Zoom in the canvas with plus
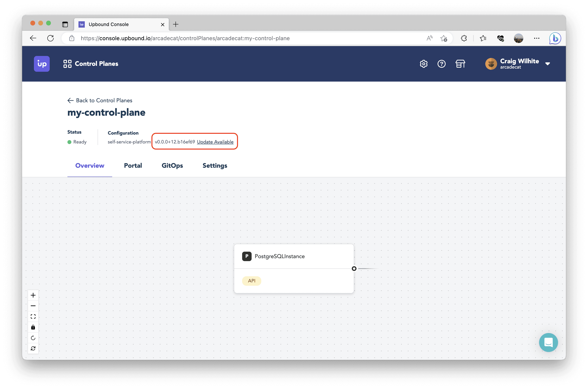The height and width of the screenshot is (389, 588). click(33, 295)
